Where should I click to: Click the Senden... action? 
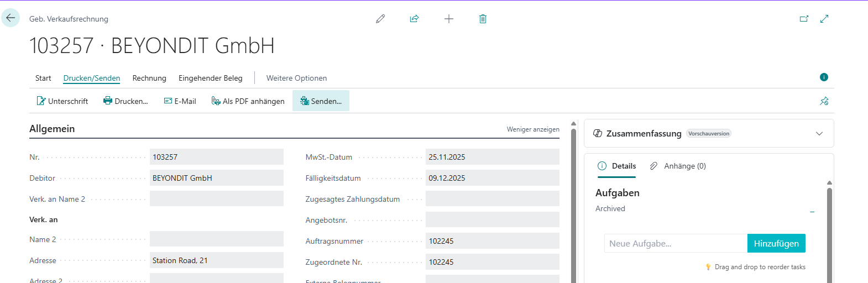[321, 101]
